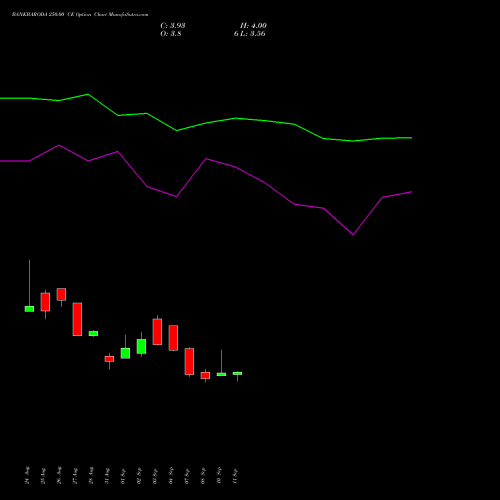Click the 04 Sep date label
Screen dimensions: 500x500
tap(171, 475)
